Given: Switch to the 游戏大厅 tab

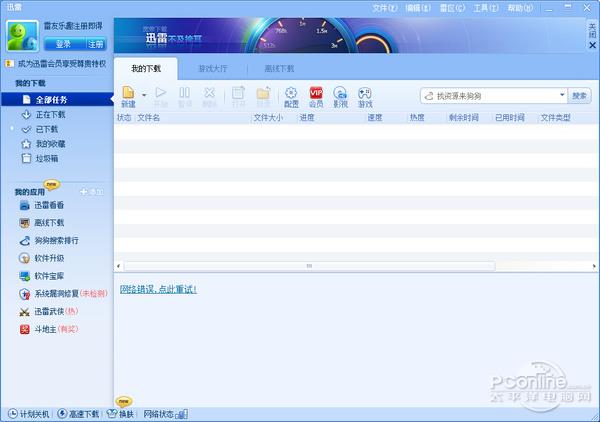Looking at the screenshot, I should click(213, 69).
